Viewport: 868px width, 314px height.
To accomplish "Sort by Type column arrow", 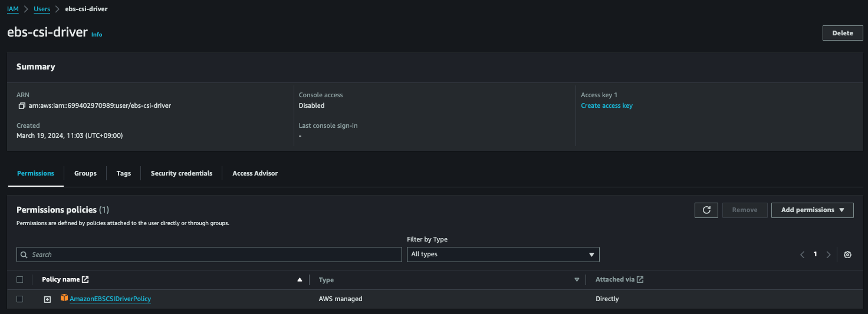I will coord(577,280).
